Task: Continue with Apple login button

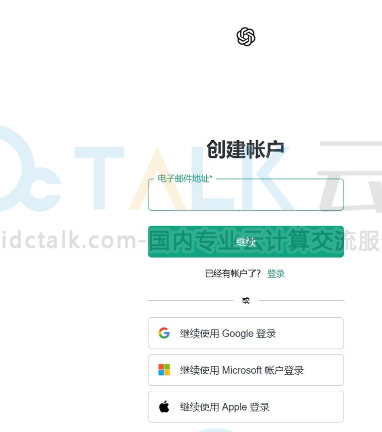Action: 246,407
